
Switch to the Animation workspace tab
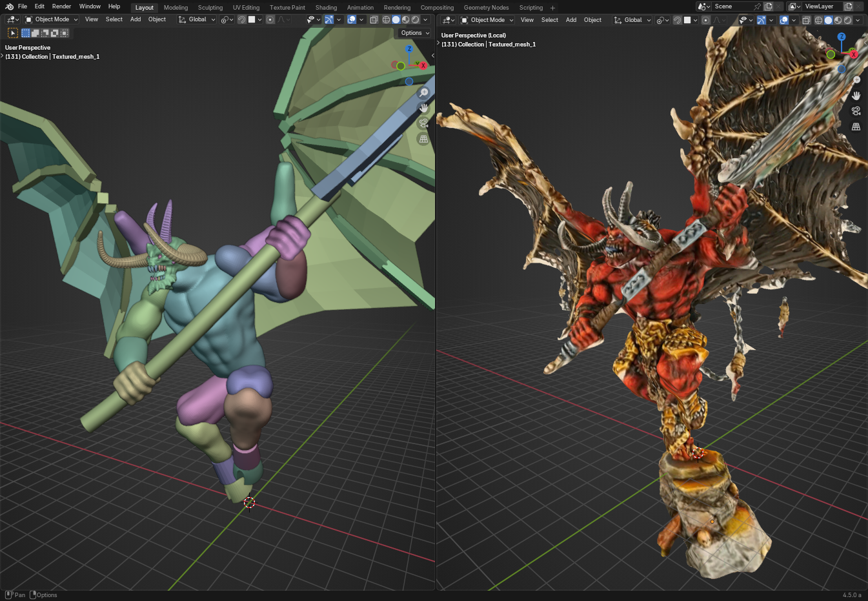point(360,8)
